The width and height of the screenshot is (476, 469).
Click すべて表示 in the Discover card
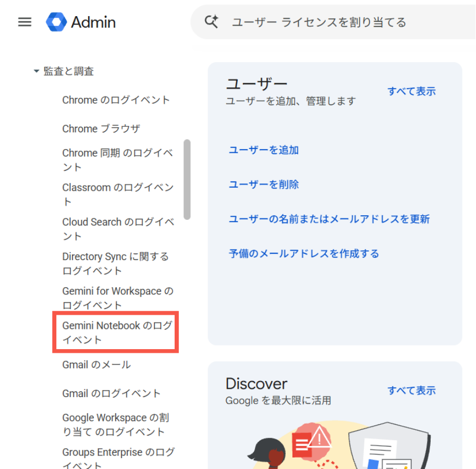411,390
